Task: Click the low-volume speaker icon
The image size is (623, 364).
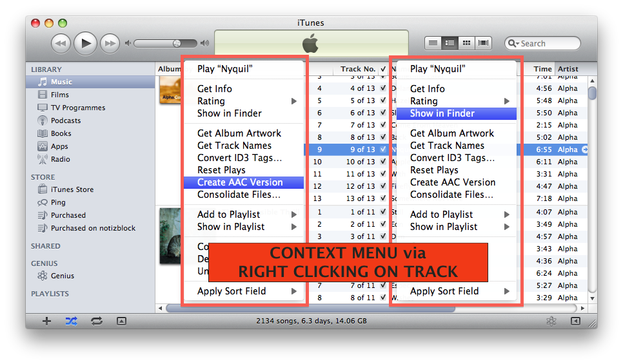Action: pos(128,43)
